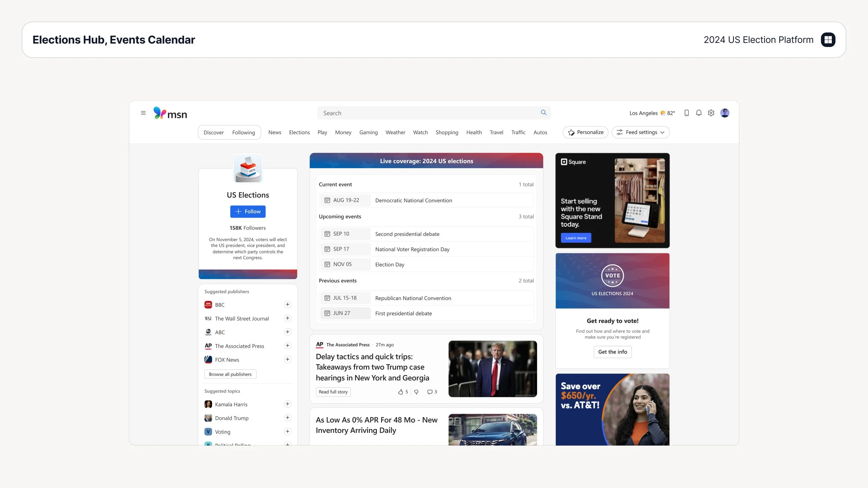Open the notifications bell icon

699,113
